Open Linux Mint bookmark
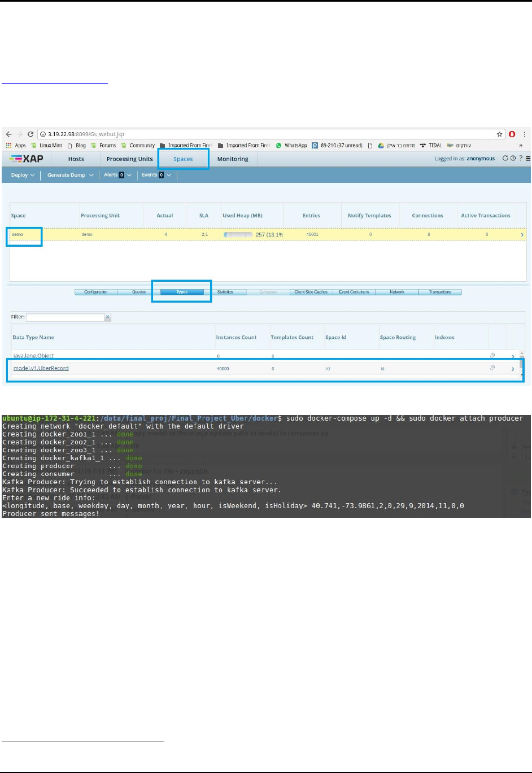 tap(46, 145)
